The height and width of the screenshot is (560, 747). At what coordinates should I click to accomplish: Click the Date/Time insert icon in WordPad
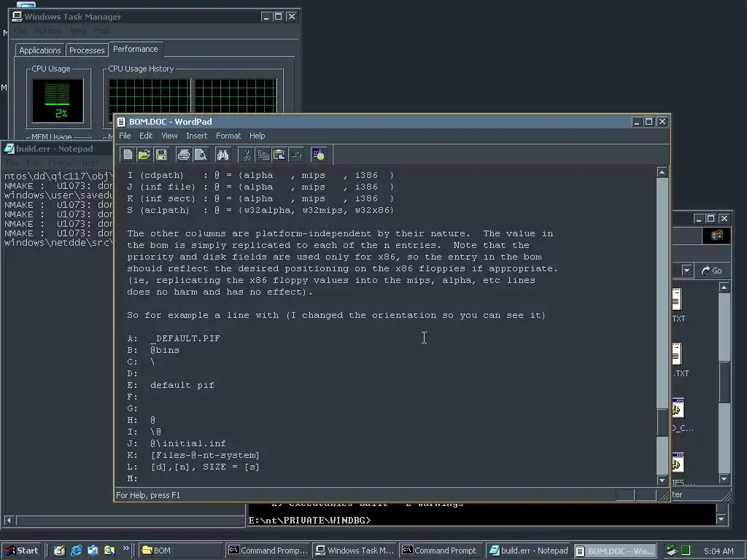(x=318, y=155)
